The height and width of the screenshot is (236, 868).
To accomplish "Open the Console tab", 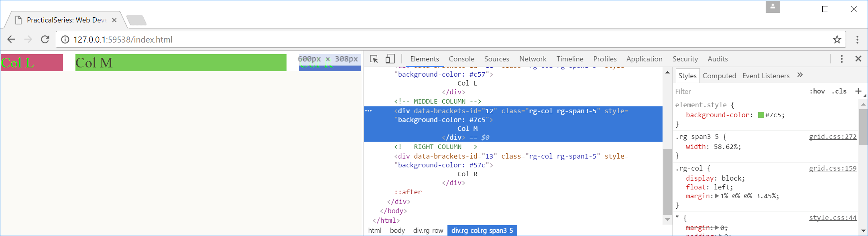I will coord(461,59).
